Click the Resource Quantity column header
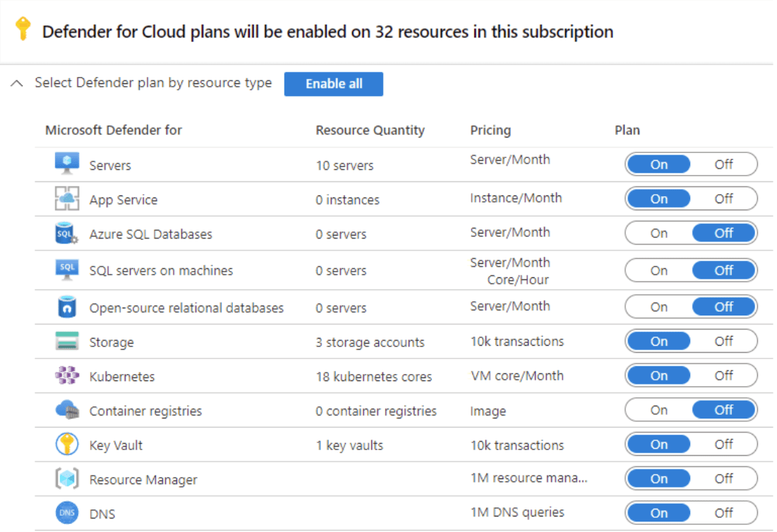Screen dimensions: 777x532 pyautogui.click(x=371, y=131)
